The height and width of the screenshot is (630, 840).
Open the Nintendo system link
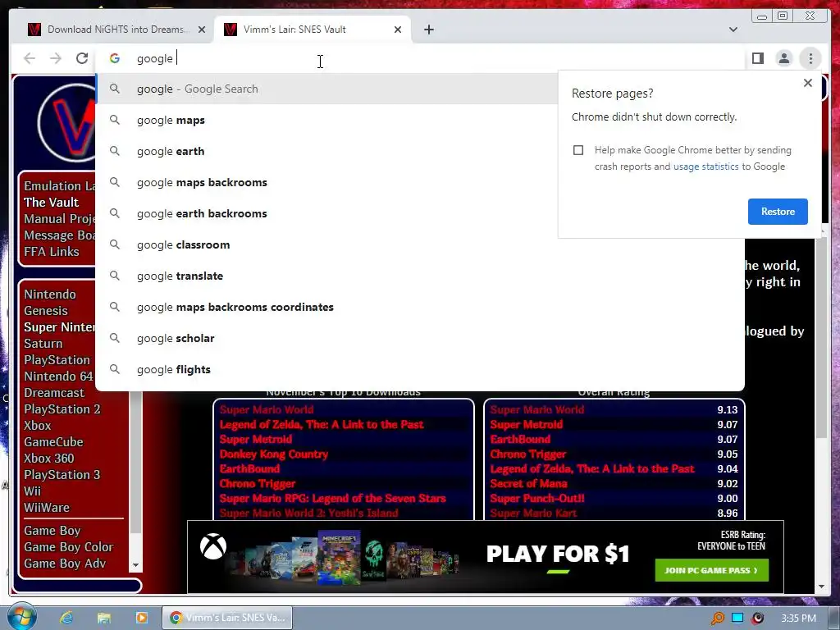pyautogui.click(x=50, y=294)
